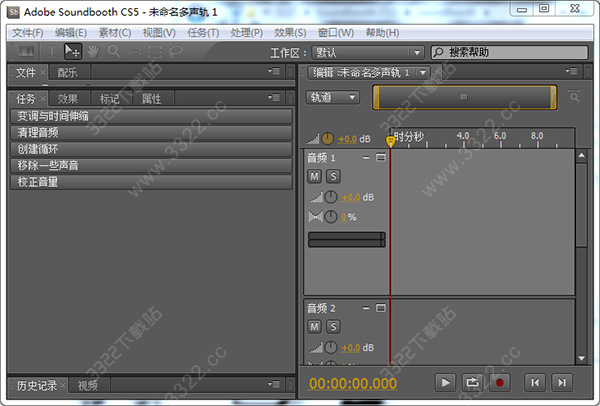Image resolution: width=600 pixels, height=406 pixels.
Task: Click the zoom-out-full icon beside navigator bar
Action: pyautogui.click(x=574, y=96)
